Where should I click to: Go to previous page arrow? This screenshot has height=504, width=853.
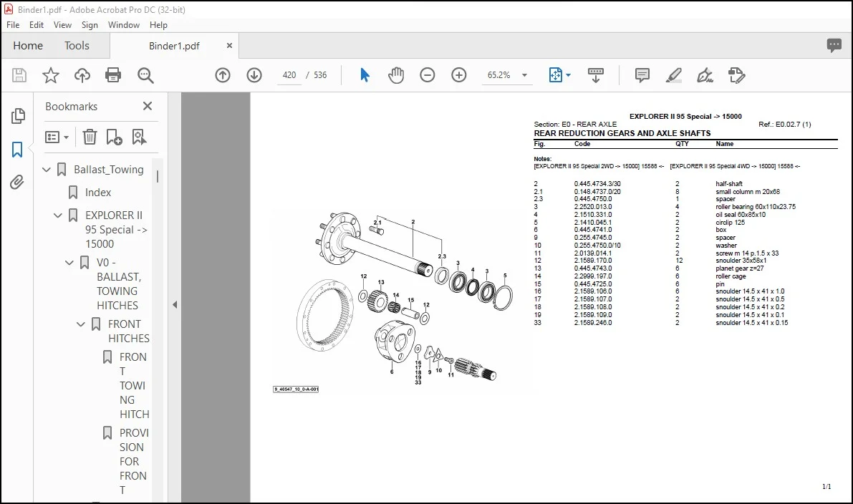tap(223, 75)
